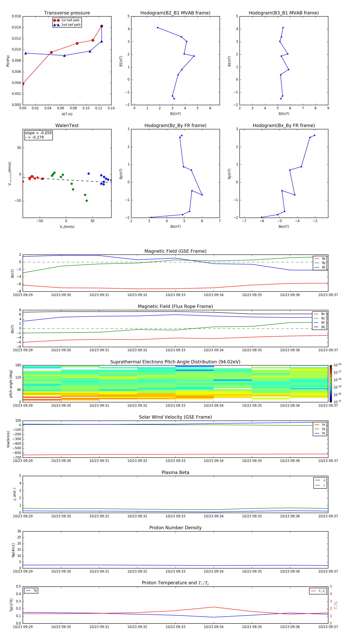
Task: Select Bz' in Flux Rope Frame legend
Action: coord(320,323)
